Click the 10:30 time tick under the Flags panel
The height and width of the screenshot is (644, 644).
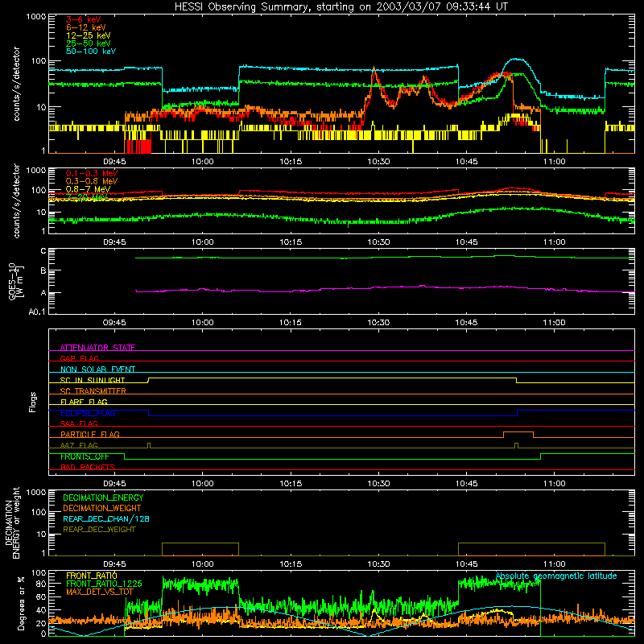(x=378, y=484)
